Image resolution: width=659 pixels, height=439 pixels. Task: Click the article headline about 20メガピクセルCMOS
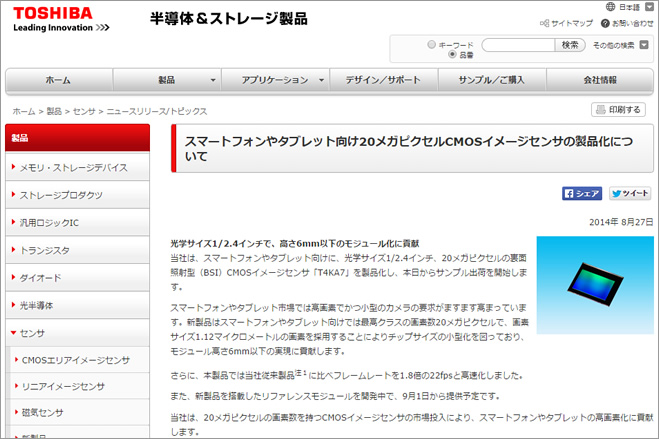(409, 149)
